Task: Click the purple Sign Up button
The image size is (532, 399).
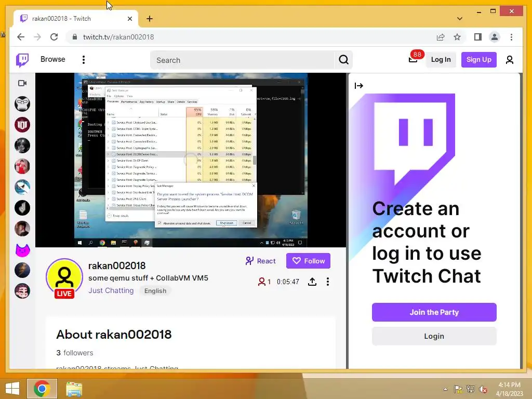Action: click(x=478, y=60)
